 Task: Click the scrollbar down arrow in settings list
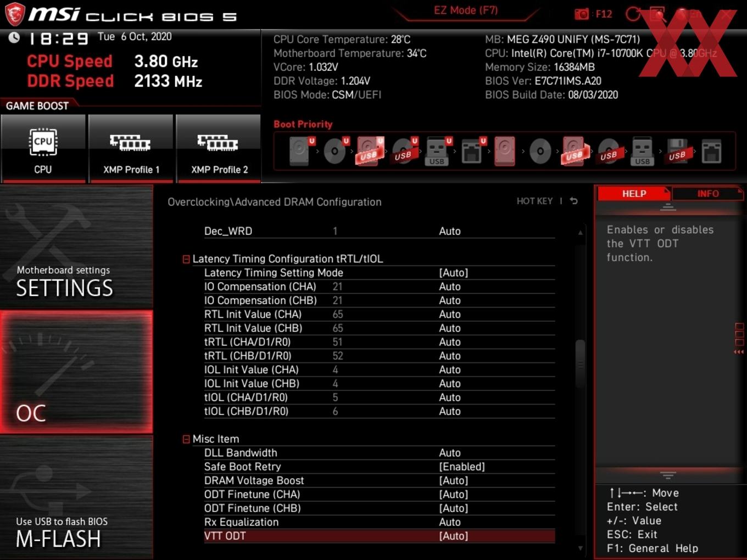580,548
